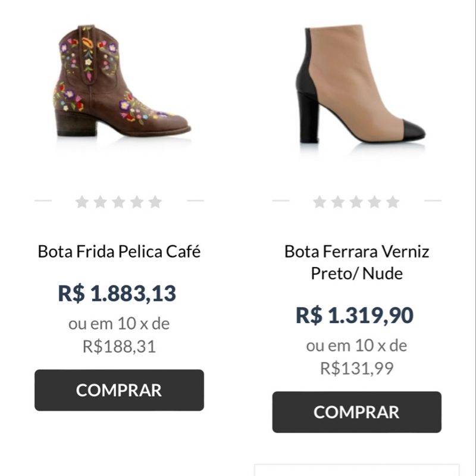Click the first rating star for Bota Frida
476x476 pixels.
(82, 202)
